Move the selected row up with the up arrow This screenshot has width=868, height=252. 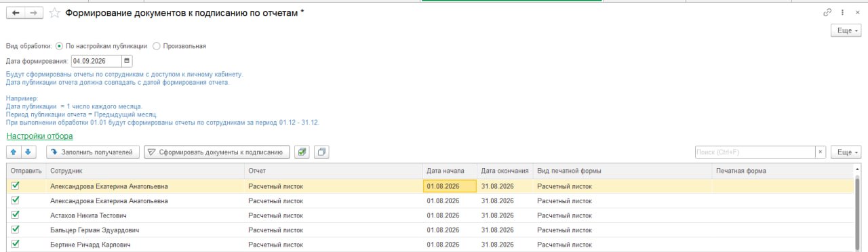[x=14, y=152]
